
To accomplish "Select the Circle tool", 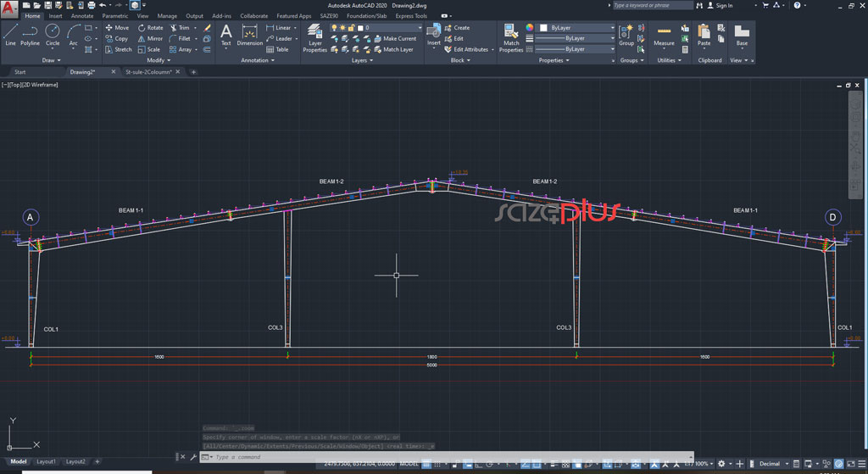I will point(53,35).
